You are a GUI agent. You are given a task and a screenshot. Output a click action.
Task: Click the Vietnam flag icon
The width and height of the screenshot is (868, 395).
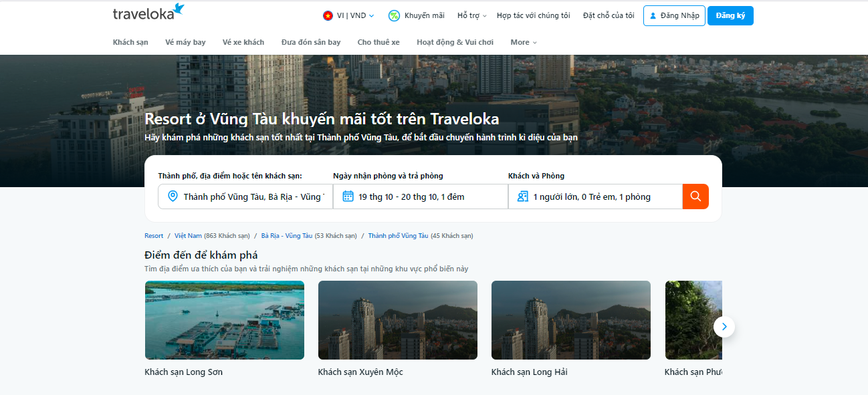[x=328, y=15]
